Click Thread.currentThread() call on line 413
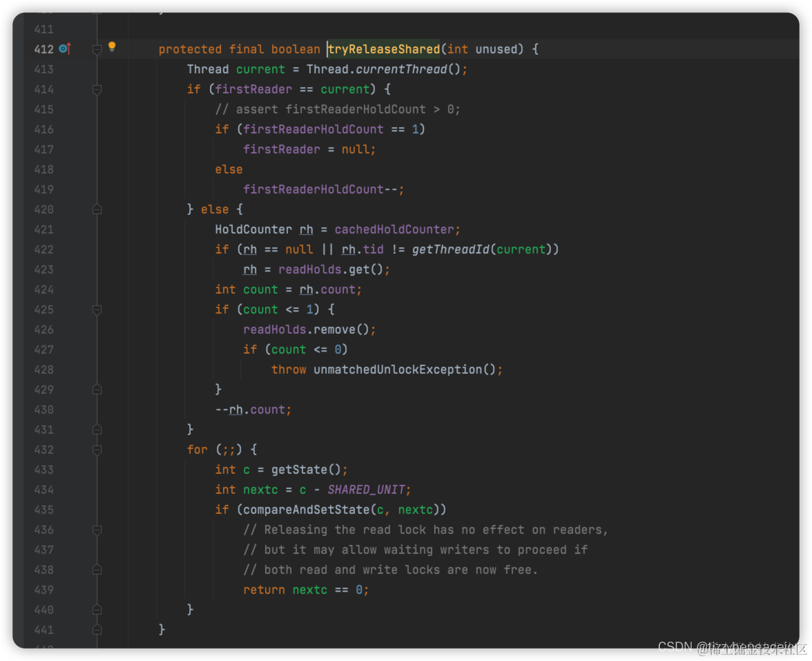This screenshot has width=812, height=661. pos(383,69)
